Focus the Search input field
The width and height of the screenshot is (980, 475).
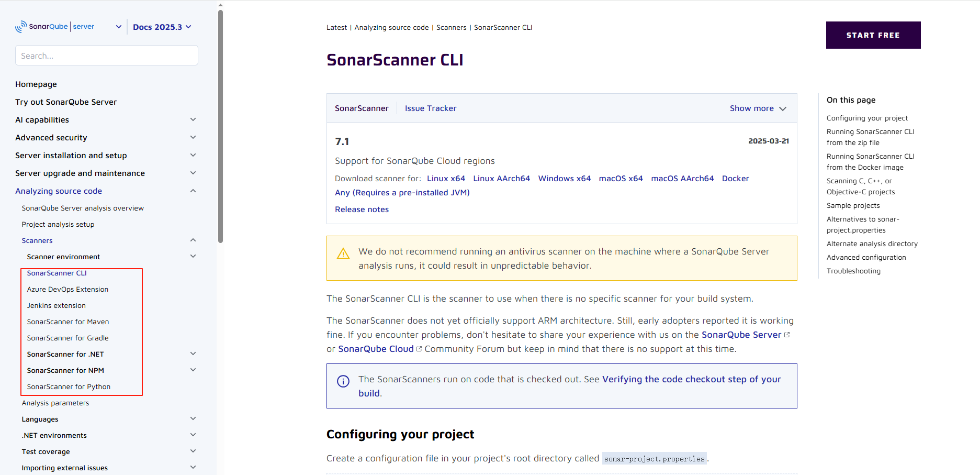(107, 56)
